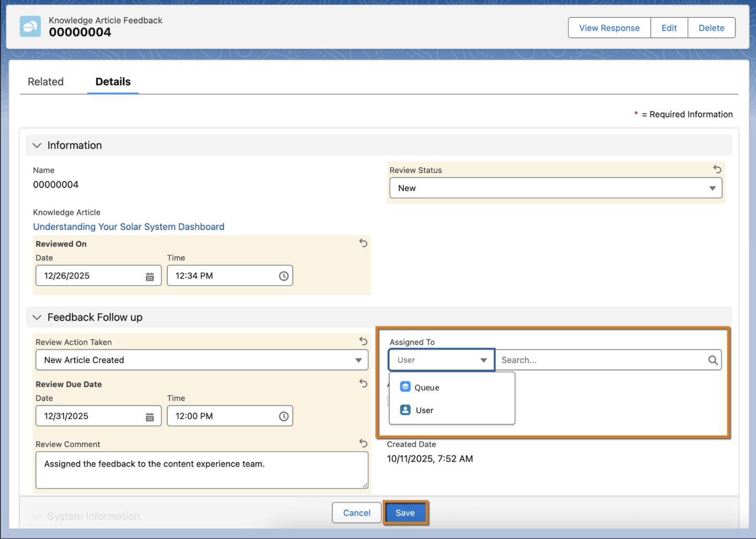
Task: Select the Details tab
Action: [x=113, y=82]
